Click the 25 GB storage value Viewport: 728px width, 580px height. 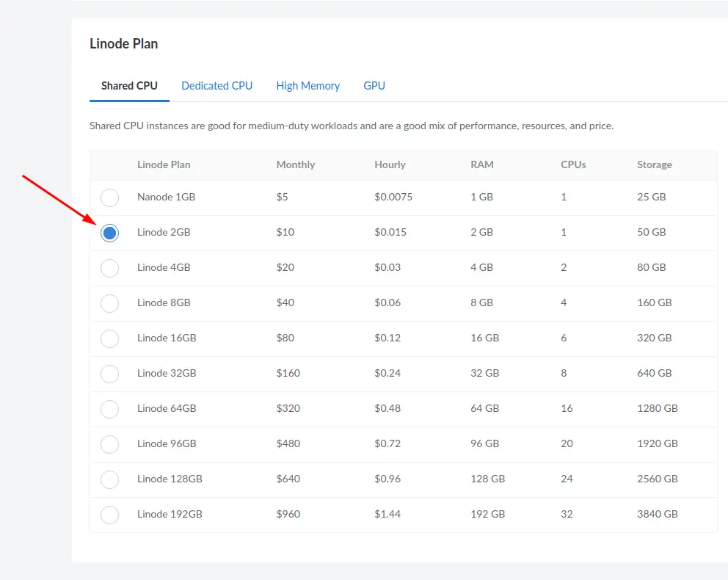652,197
